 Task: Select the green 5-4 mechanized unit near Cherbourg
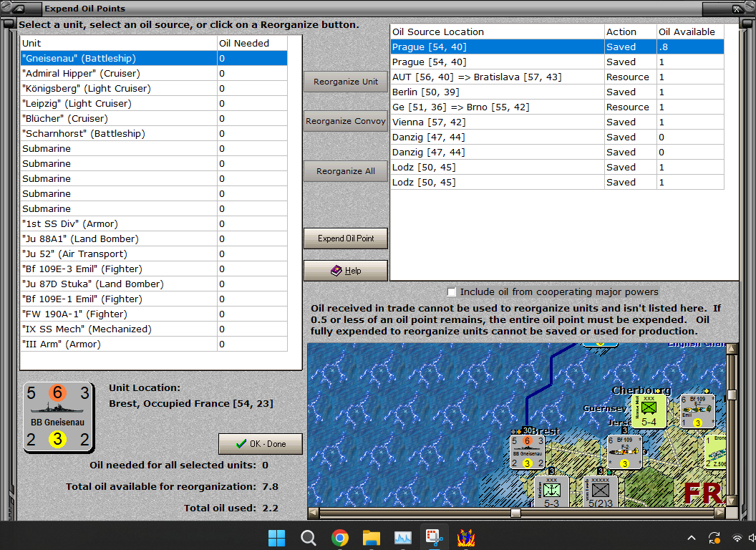pos(649,412)
